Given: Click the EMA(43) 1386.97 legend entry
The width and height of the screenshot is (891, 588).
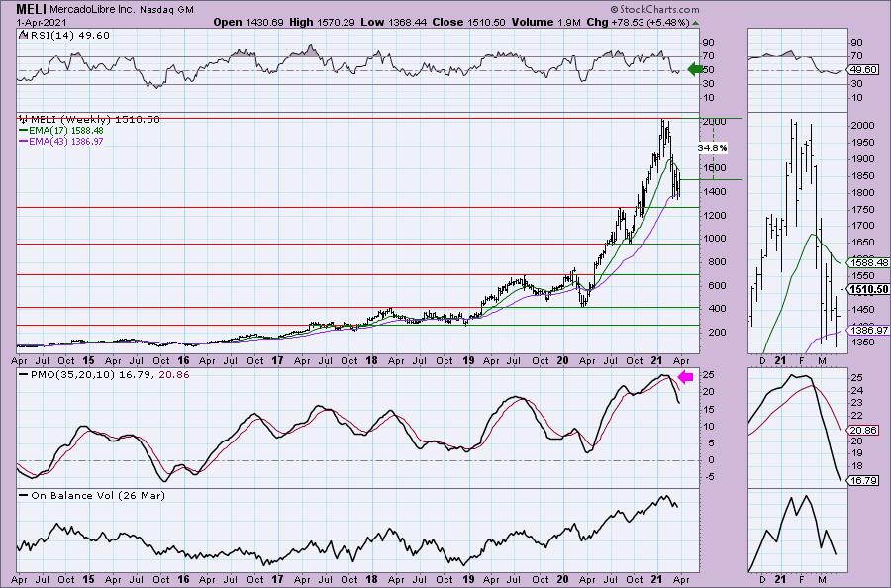Looking at the screenshot, I should pyautogui.click(x=66, y=141).
